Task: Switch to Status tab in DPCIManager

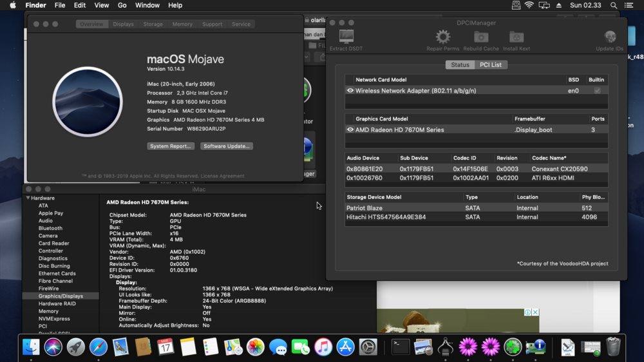Action: pyautogui.click(x=460, y=65)
